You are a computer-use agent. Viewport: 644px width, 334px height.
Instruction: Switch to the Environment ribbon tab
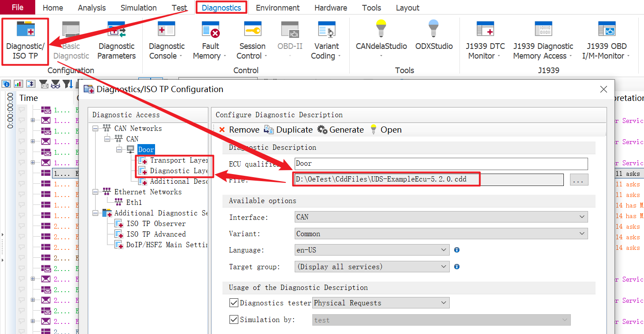click(278, 7)
